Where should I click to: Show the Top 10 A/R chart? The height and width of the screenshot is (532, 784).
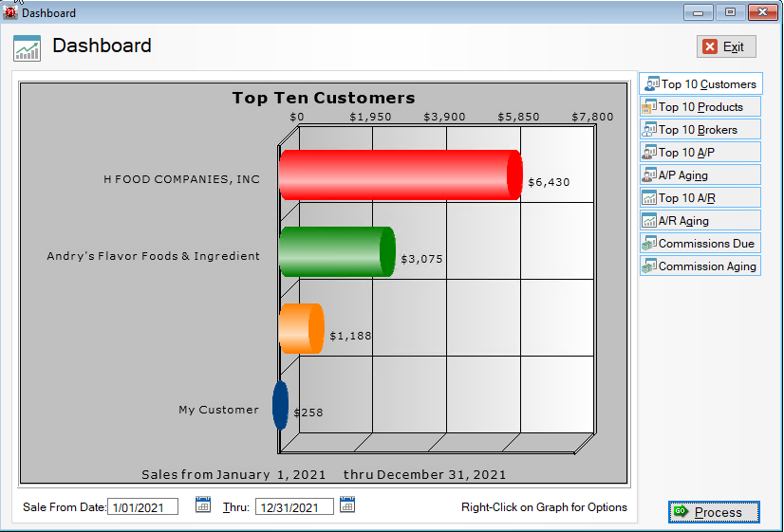700,198
